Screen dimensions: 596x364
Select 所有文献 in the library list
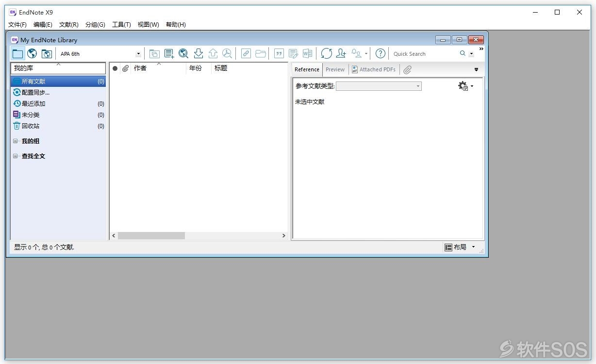pos(58,82)
